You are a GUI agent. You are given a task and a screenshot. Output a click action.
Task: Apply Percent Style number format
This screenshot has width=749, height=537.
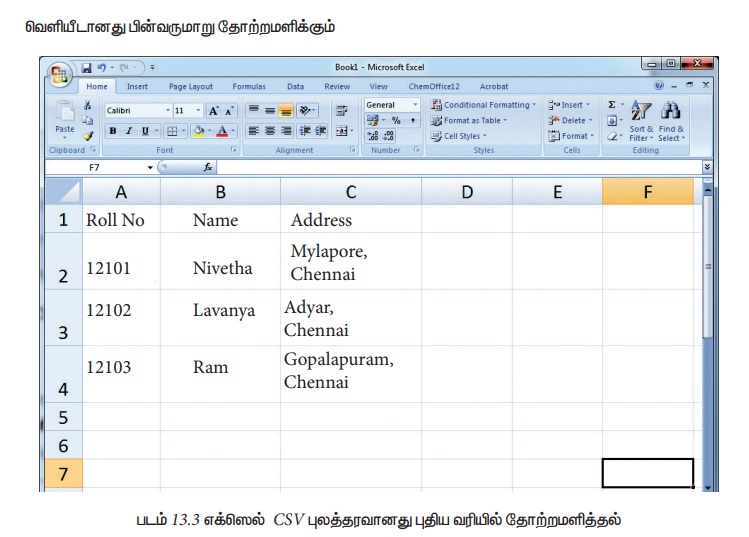click(396, 120)
